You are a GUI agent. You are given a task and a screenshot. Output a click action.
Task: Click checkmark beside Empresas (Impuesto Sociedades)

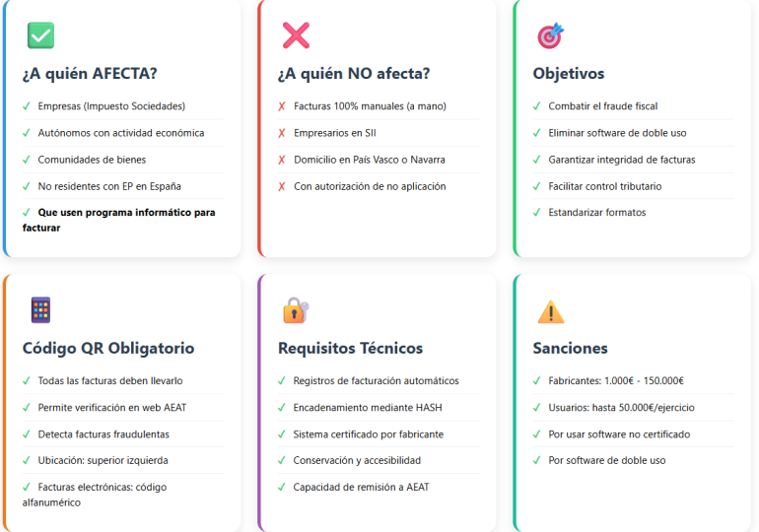27,106
